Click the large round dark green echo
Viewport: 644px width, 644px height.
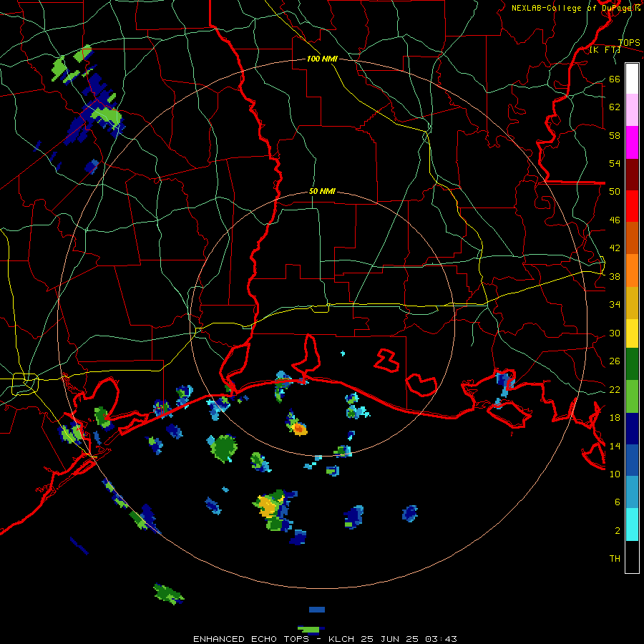click(225, 448)
